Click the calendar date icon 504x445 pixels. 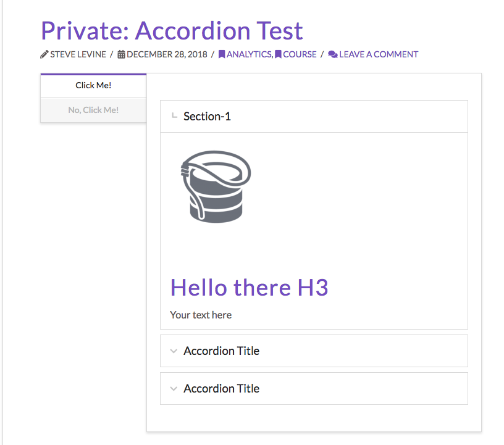pos(121,54)
